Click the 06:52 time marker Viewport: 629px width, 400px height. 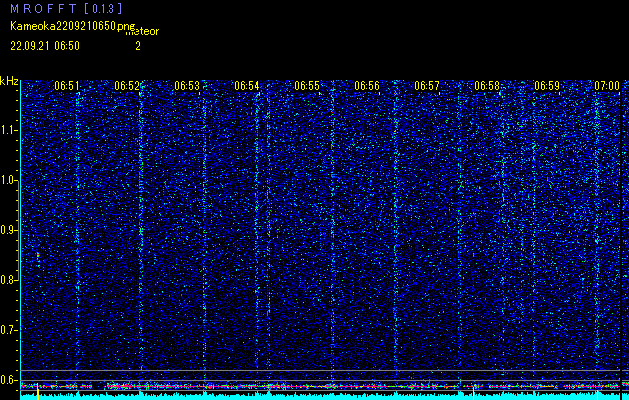click(127, 85)
